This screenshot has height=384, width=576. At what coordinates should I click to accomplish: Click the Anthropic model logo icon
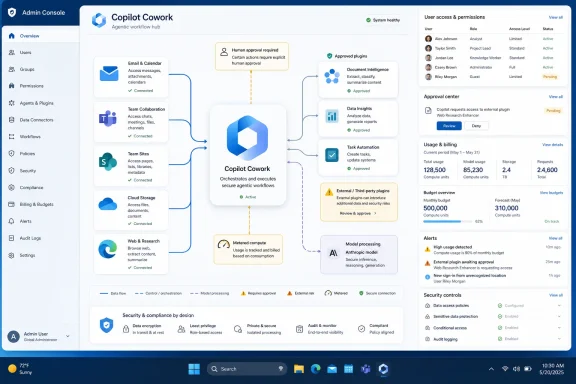click(x=333, y=253)
